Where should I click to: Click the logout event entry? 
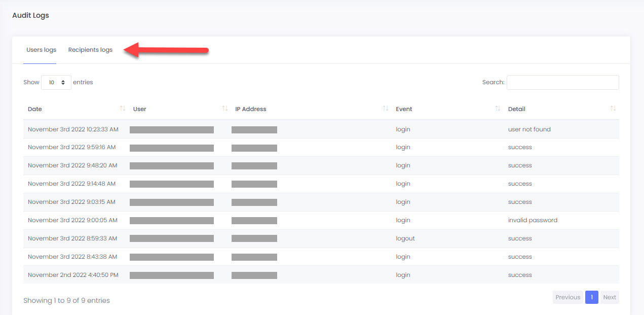[405, 238]
